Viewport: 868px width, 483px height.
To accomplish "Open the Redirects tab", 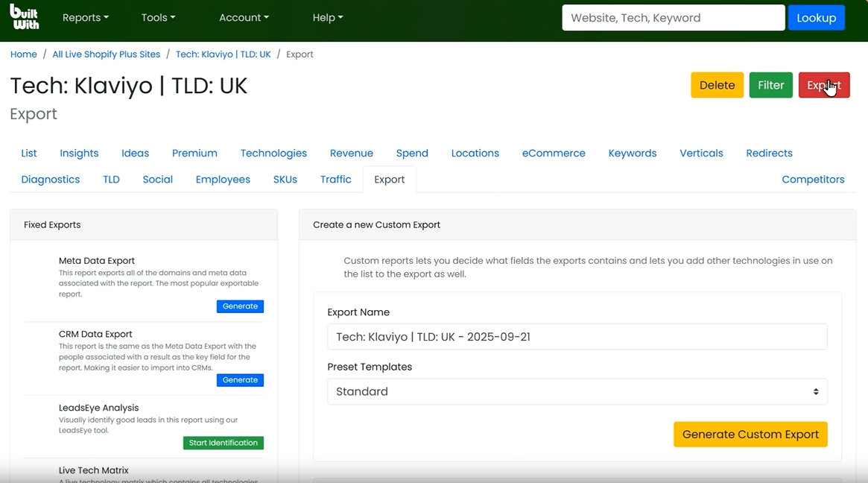I will coord(769,154).
